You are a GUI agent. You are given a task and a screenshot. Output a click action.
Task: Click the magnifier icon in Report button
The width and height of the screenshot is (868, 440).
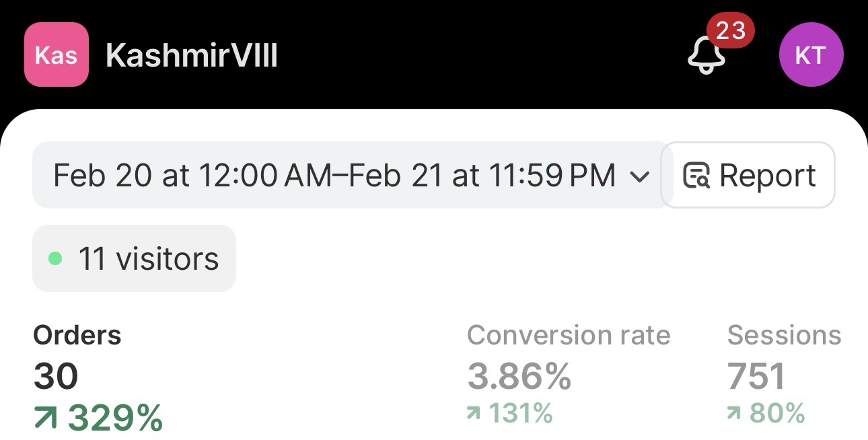coord(696,176)
